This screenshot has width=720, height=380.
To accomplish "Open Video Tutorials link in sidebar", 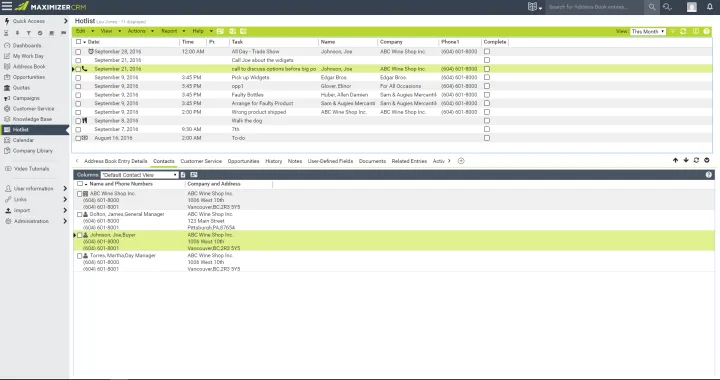I will coord(31,169).
